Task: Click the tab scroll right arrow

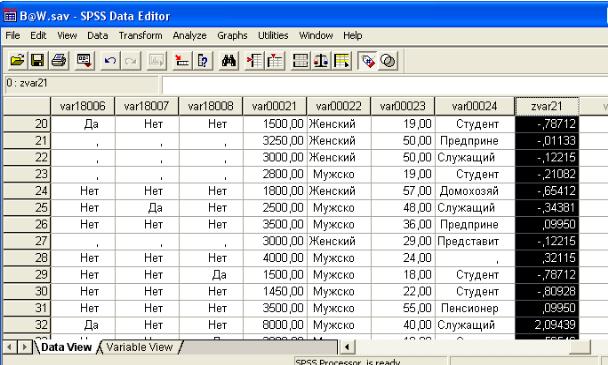Action: click(24, 347)
